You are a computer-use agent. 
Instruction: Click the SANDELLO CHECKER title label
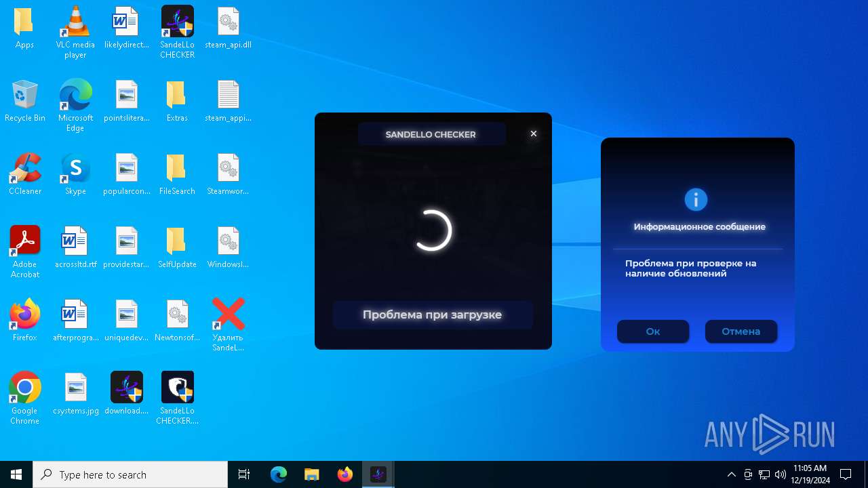431,134
